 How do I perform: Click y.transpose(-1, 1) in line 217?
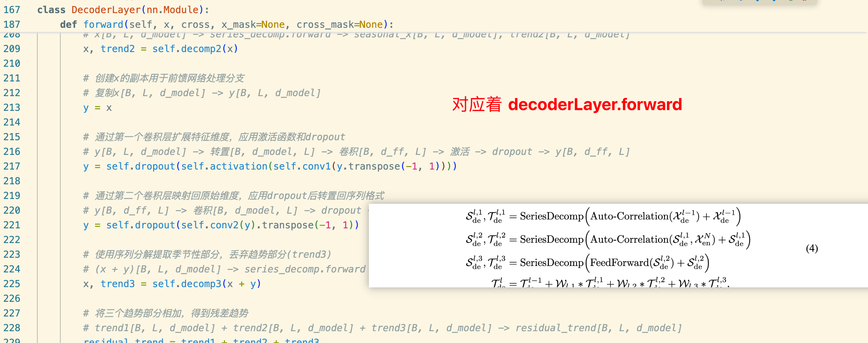[x=388, y=166]
